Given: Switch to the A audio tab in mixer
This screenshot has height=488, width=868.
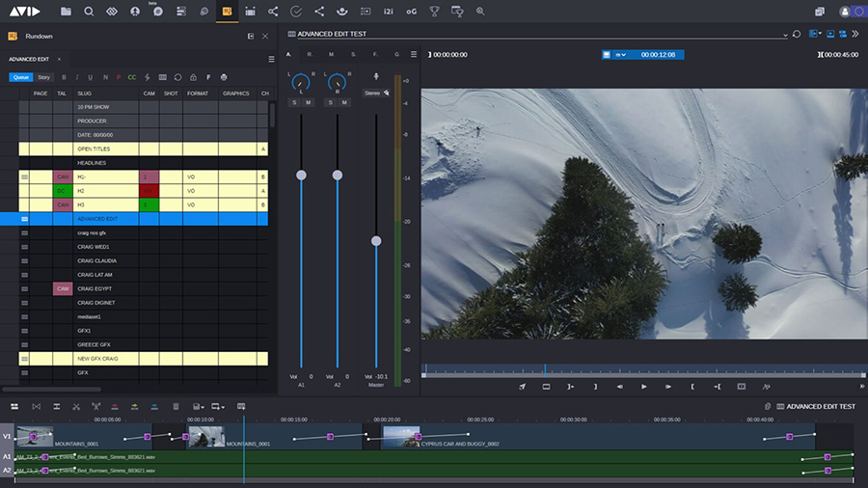Looking at the screenshot, I should pos(288,54).
